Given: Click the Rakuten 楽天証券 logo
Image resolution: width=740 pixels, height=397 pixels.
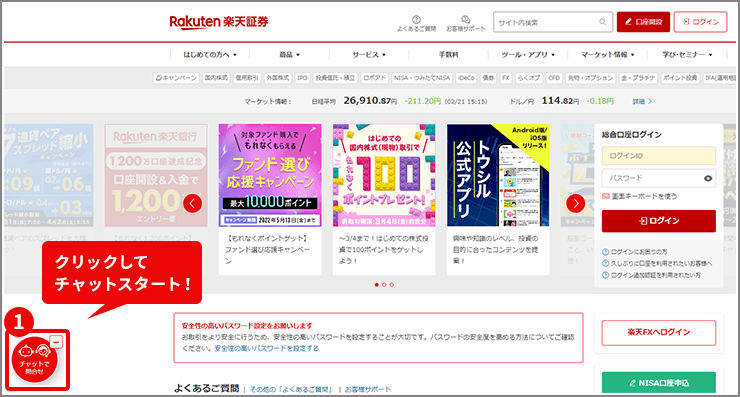Looking at the screenshot, I should (x=219, y=22).
